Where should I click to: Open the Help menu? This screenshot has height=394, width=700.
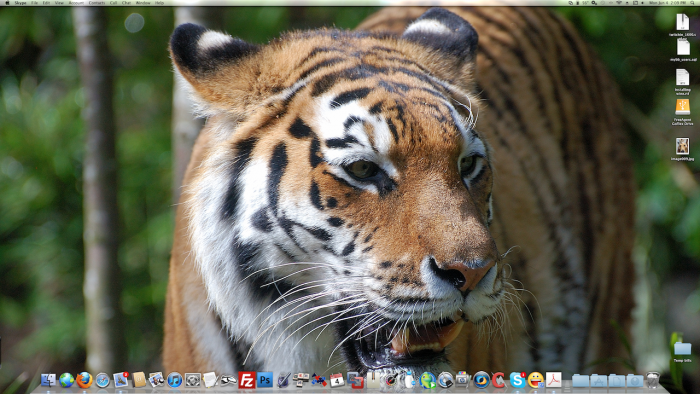[159, 3]
